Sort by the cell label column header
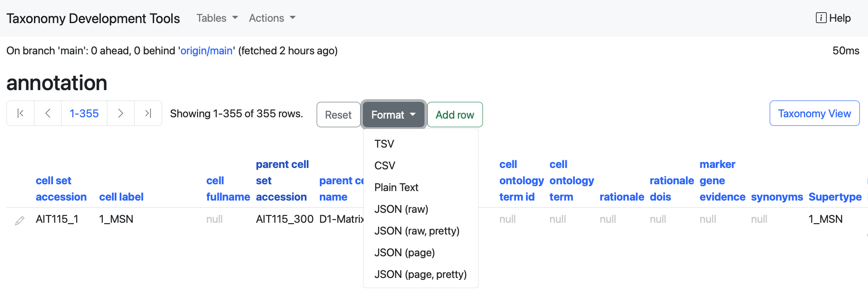The height and width of the screenshot is (297, 868). 121,197
